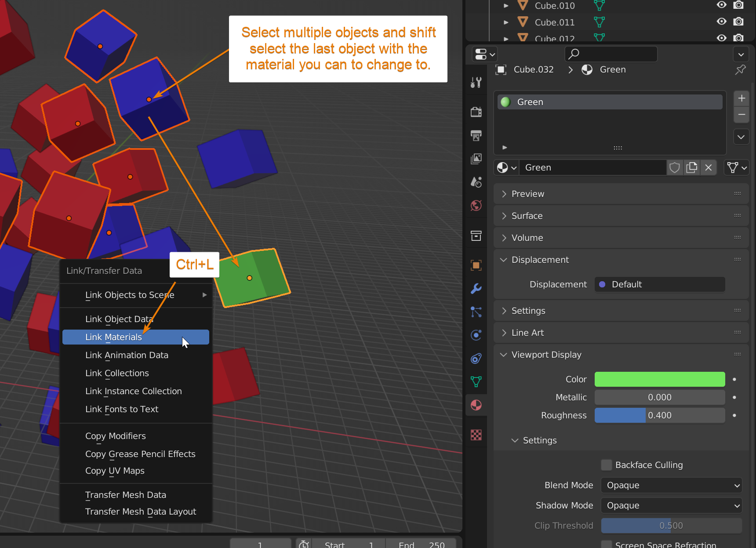Collapse the Viewport Display panel

(546, 355)
